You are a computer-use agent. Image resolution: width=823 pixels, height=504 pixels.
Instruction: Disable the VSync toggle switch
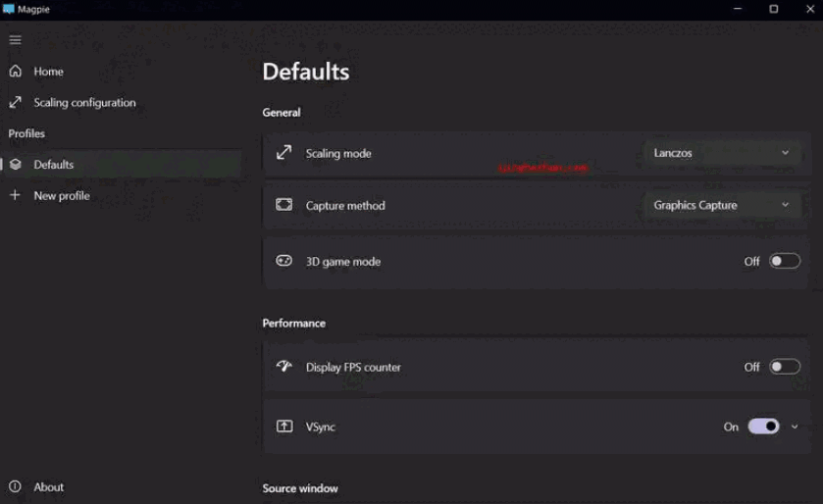pos(763,427)
